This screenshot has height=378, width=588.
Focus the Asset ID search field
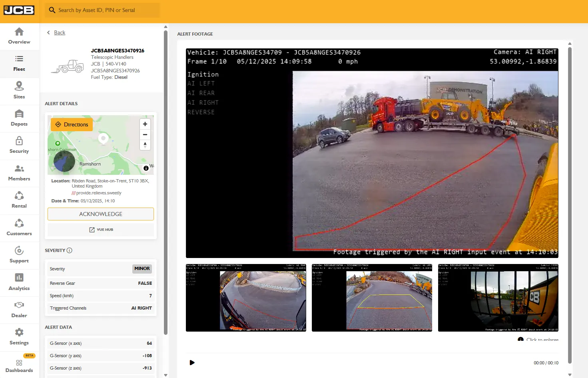pos(102,10)
